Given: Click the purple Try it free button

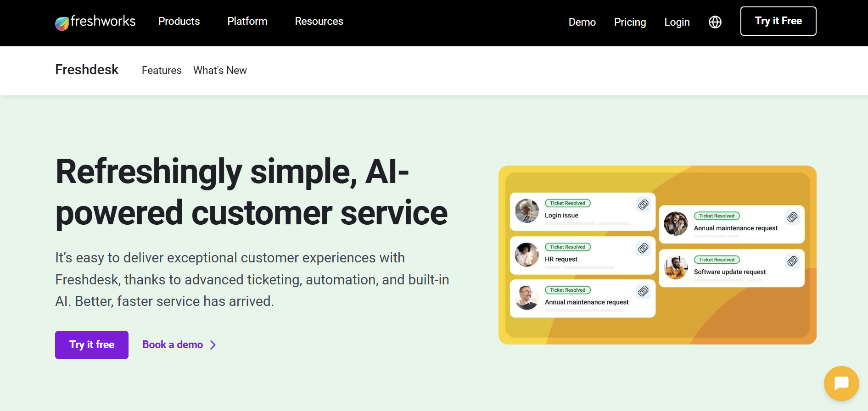Looking at the screenshot, I should (x=92, y=345).
